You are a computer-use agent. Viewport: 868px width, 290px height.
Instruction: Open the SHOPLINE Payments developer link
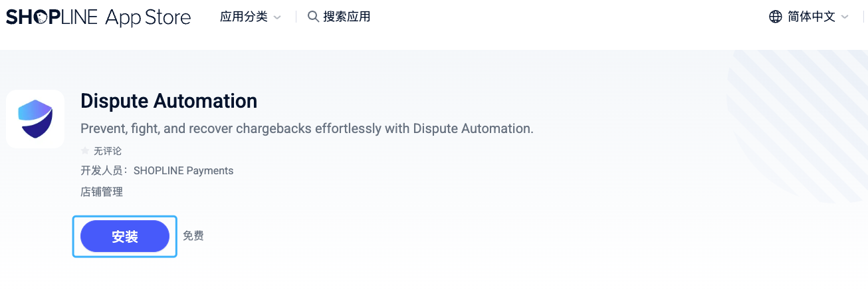[x=183, y=171]
